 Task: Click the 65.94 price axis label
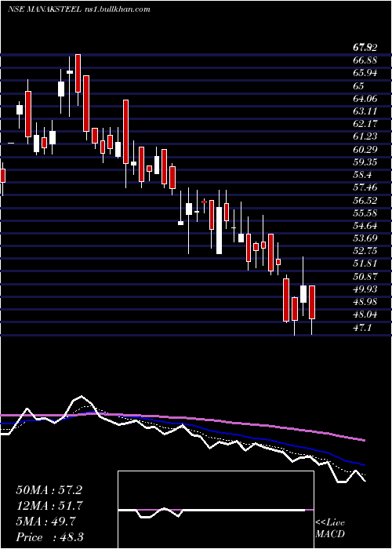coord(365,73)
